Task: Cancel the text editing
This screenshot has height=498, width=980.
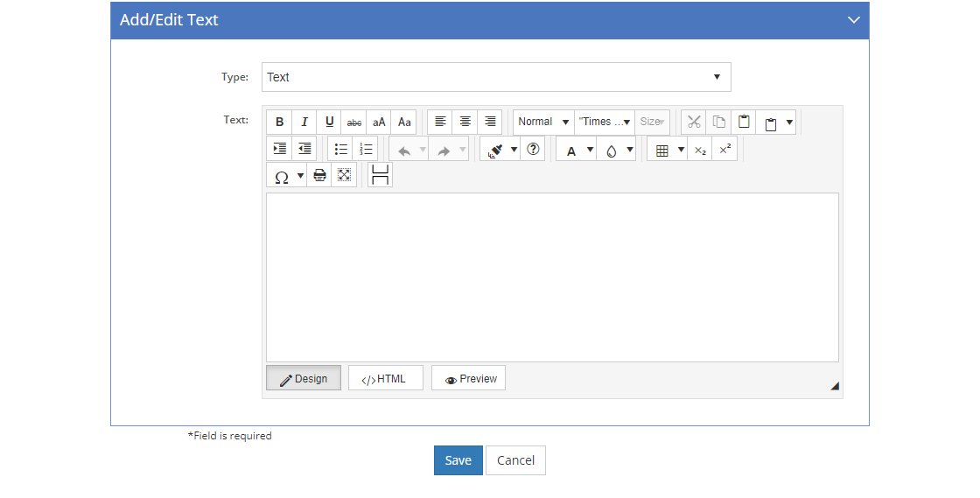Action: click(x=515, y=460)
